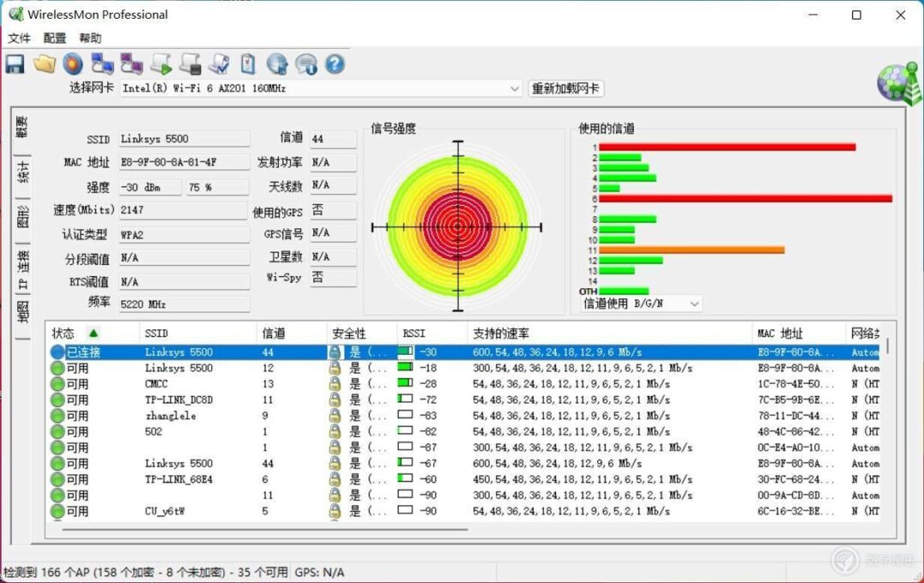Screen dimensions: 924x583
Task: Click the vertical scrollbar of the AP list
Action: 887,345
